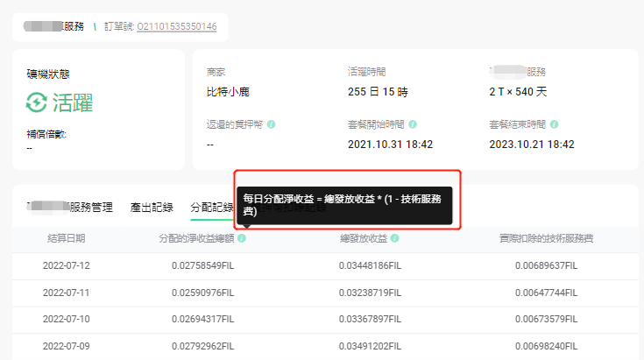Click the 0.03491202FIL total income cell
The height and width of the screenshot is (360, 644).
pos(370,346)
